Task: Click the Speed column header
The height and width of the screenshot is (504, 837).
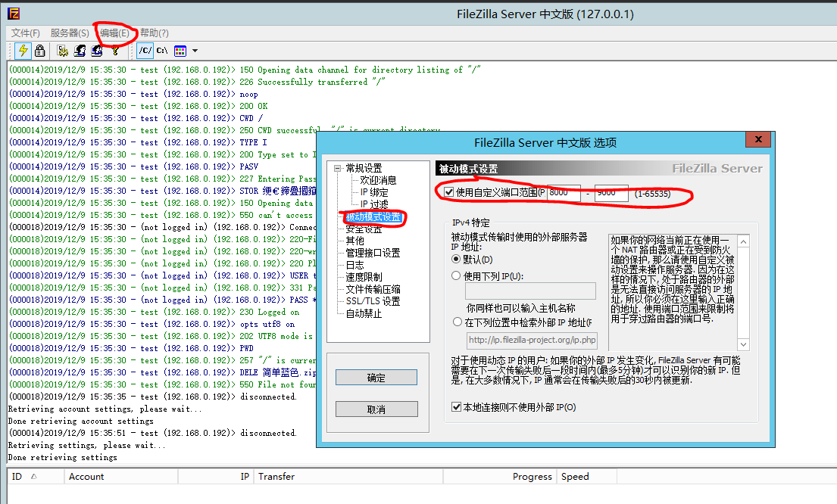Action: 586,476
